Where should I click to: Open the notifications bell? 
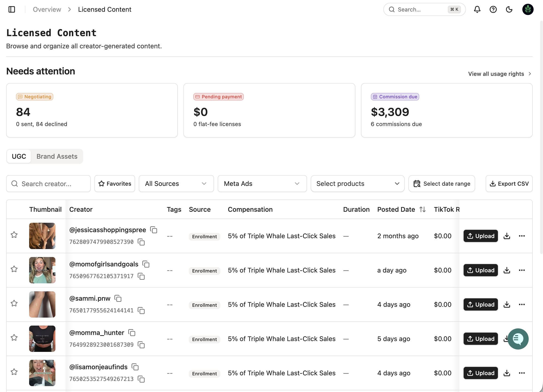pos(477,9)
